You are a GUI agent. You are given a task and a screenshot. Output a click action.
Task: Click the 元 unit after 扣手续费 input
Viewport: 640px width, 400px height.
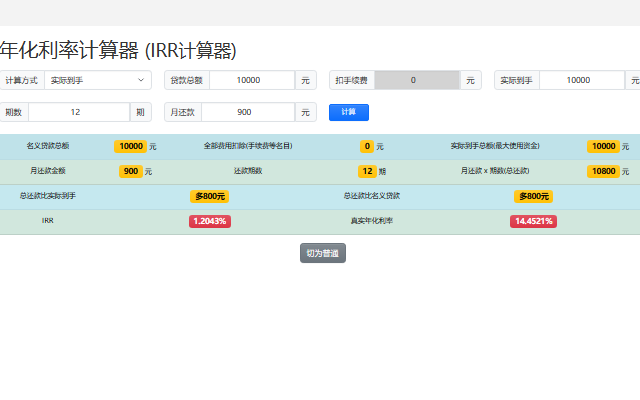pos(471,80)
